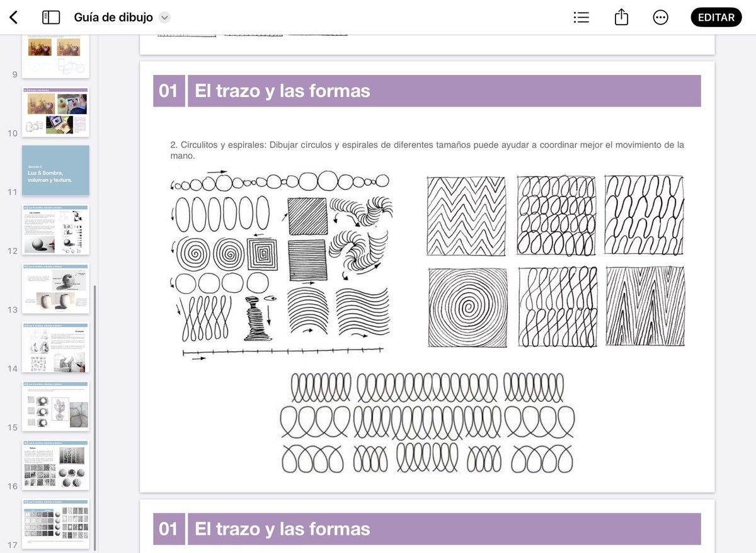756x553 pixels.
Task: Open the list menu for document sections
Action: click(x=581, y=17)
